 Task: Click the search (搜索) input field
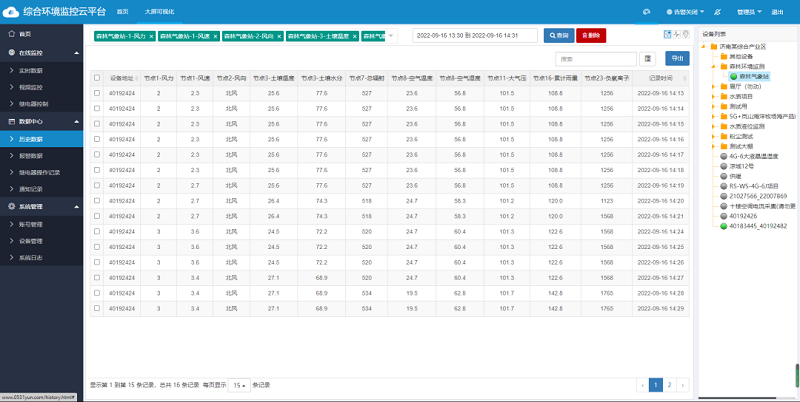(x=596, y=59)
